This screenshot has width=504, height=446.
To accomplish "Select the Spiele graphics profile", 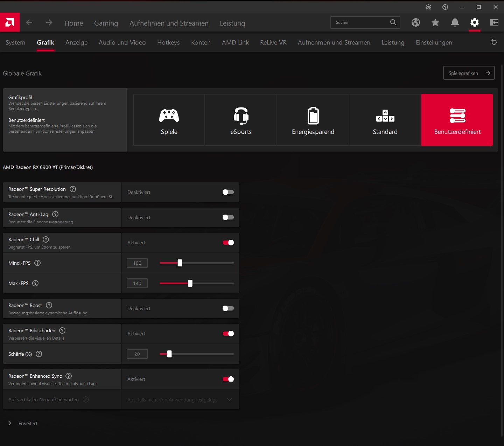I will coord(169,120).
